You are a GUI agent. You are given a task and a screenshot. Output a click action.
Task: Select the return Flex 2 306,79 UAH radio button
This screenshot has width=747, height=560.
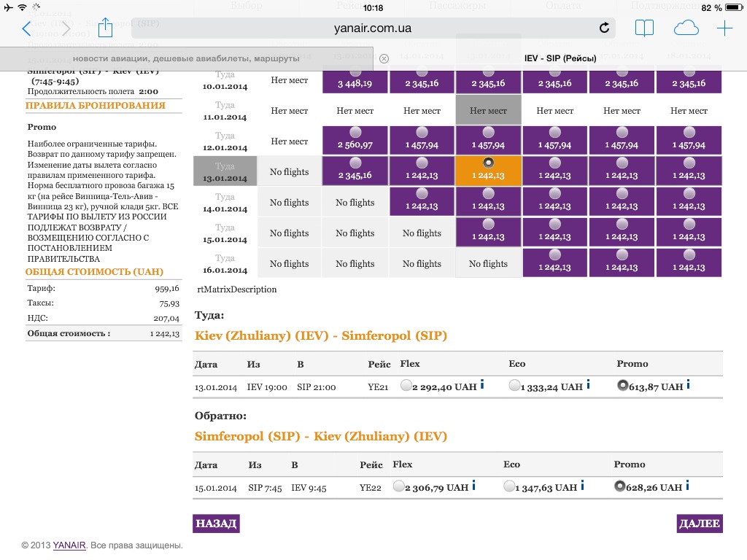point(398,487)
